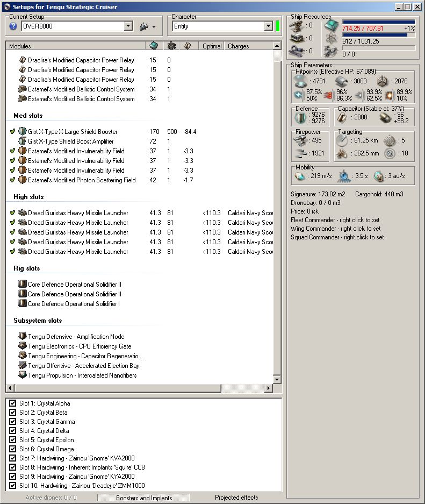Click the green character skill status indicator
Screen dimensions: 425x504
coord(277,26)
